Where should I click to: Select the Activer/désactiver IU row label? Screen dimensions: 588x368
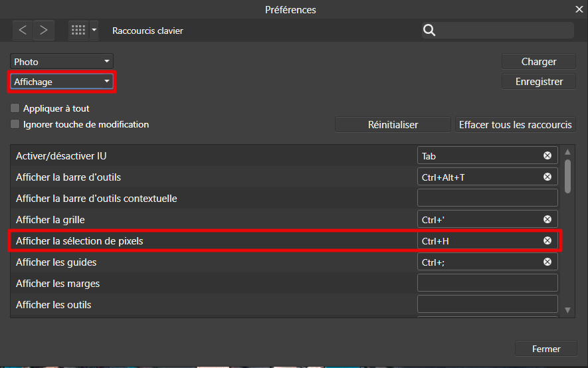(61, 156)
